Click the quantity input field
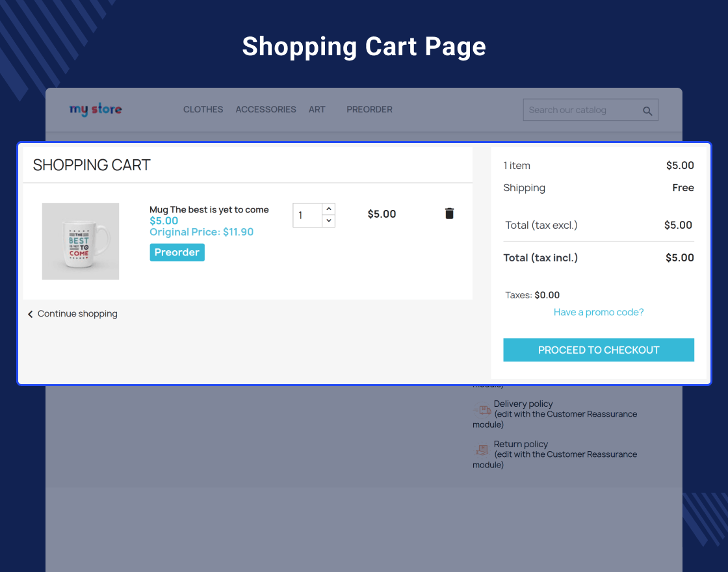Image resolution: width=728 pixels, height=572 pixels. 307,215
